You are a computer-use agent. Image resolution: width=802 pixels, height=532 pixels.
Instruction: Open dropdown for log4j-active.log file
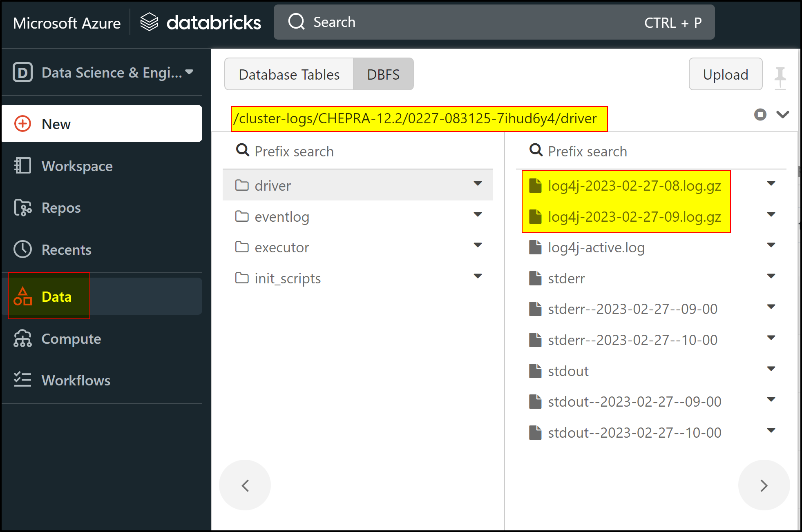[771, 245]
